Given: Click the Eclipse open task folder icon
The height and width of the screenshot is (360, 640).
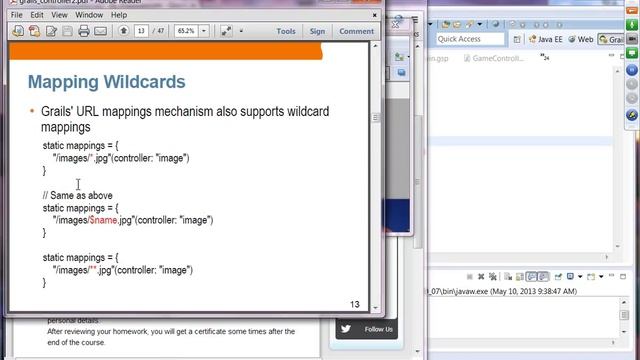Looking at the screenshot, I should pyautogui.click(x=457, y=25).
